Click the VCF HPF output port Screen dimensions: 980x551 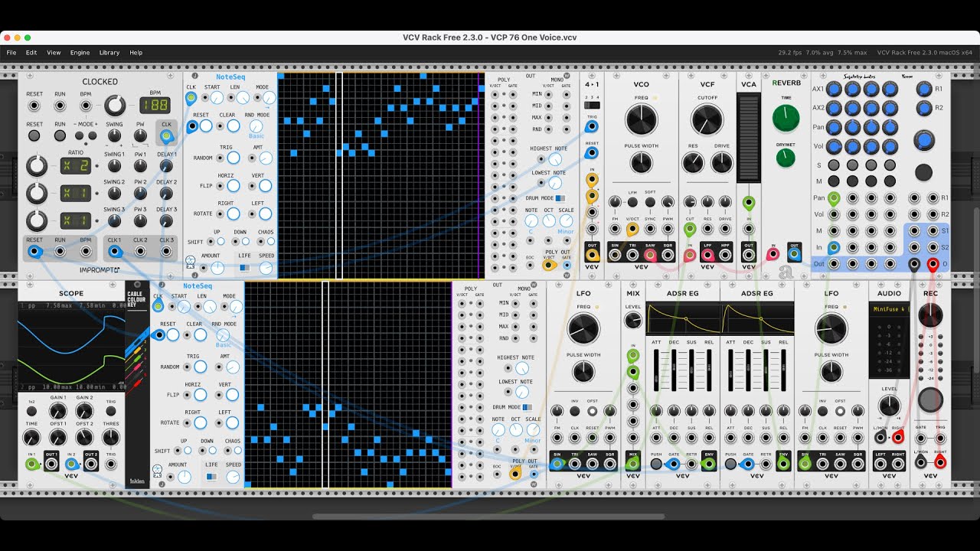point(725,254)
